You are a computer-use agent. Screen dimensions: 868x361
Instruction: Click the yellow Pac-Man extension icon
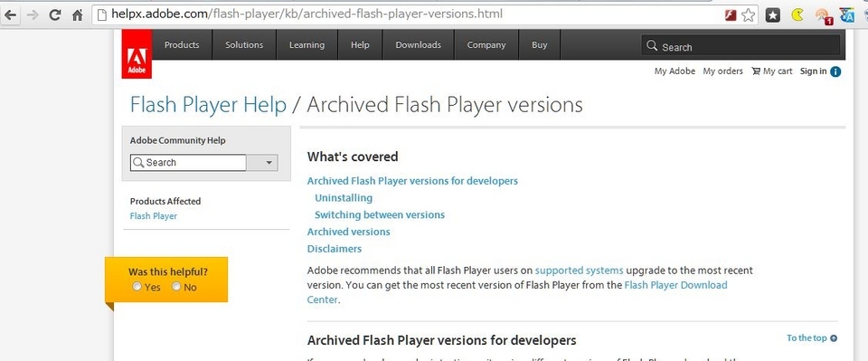[x=797, y=14]
